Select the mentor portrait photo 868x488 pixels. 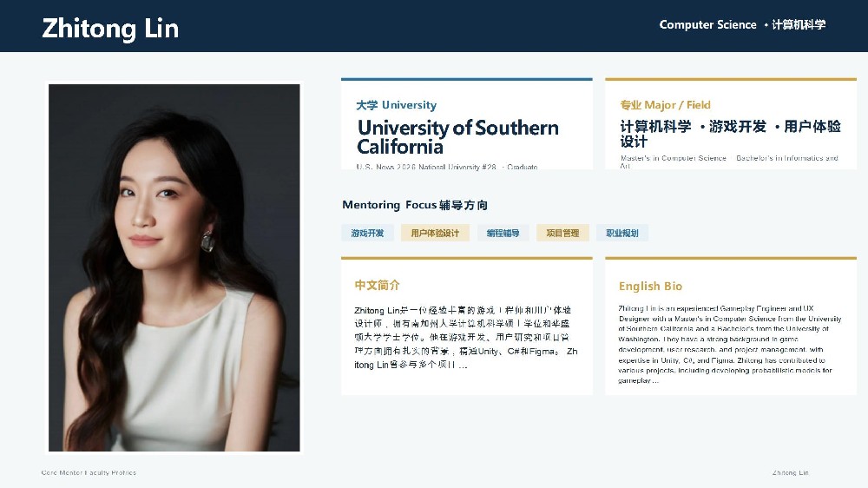point(174,267)
